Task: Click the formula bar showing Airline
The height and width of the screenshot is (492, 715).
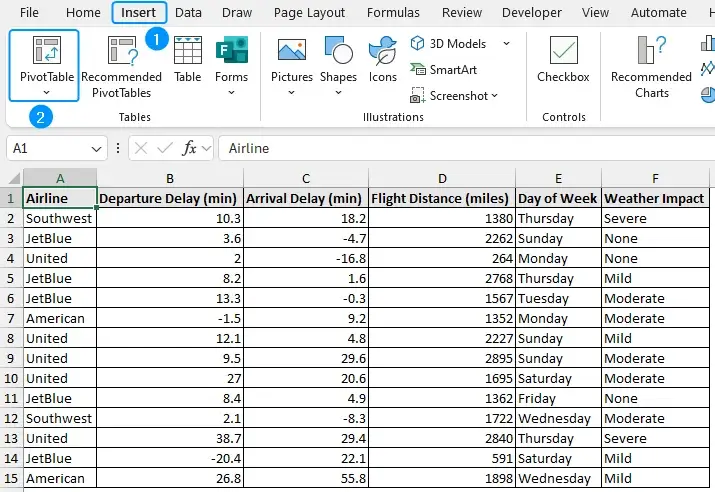Action: click(467, 148)
